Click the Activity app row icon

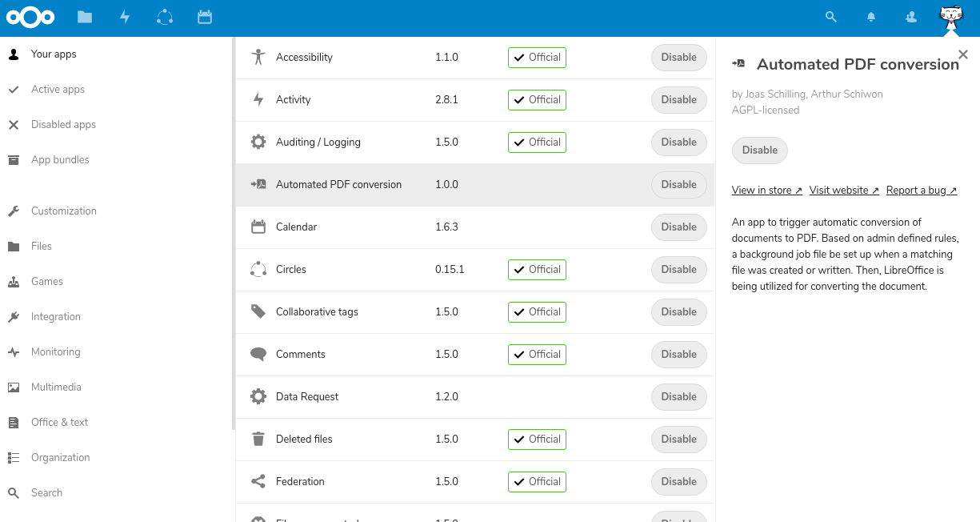coord(258,99)
